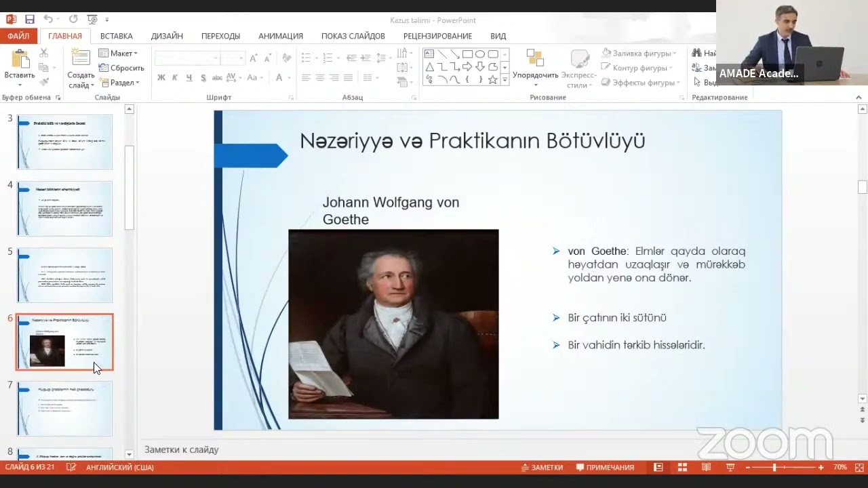Toggle strikethrough abc formatting
The image size is (868, 488).
point(217,78)
